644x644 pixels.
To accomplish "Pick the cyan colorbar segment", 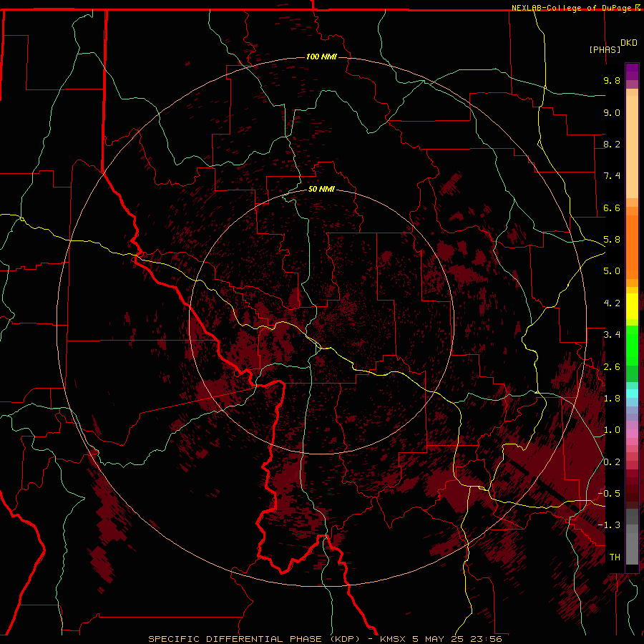I will click(632, 393).
